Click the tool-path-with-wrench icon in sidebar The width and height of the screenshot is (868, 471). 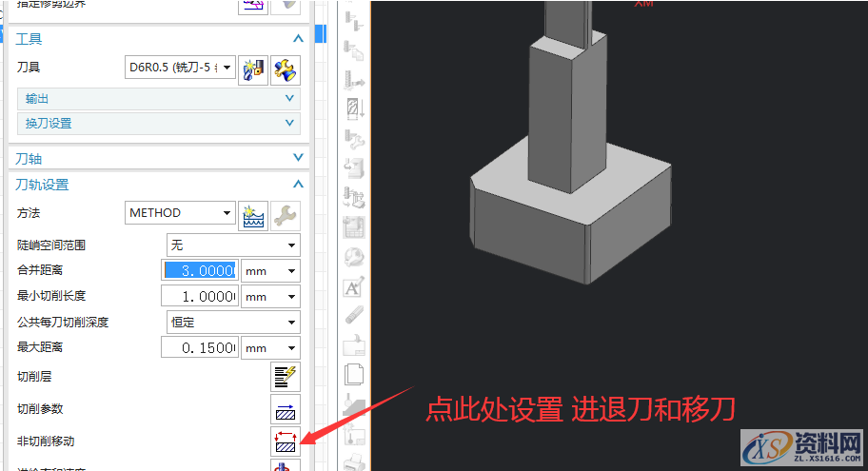pyautogui.click(x=354, y=138)
